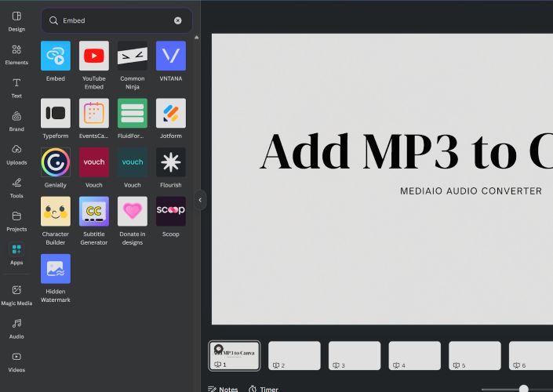553x392 pixels.
Task: Open the Videos panel
Action: click(16, 362)
